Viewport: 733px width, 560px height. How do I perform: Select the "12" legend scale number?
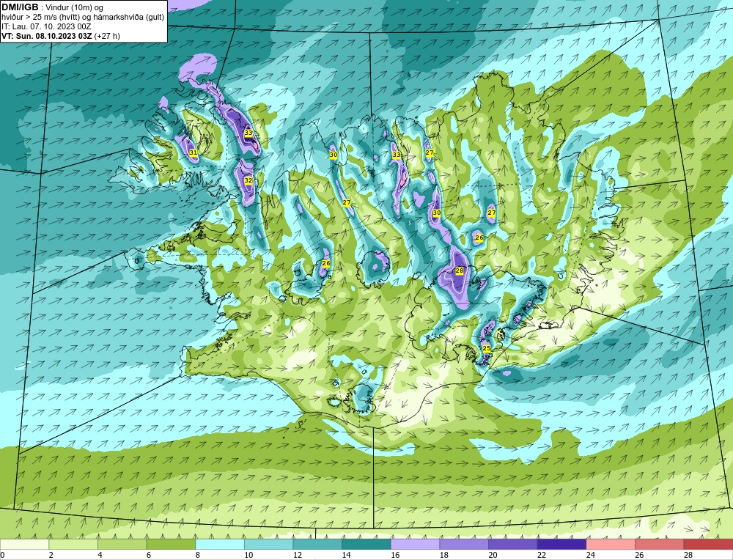click(298, 555)
